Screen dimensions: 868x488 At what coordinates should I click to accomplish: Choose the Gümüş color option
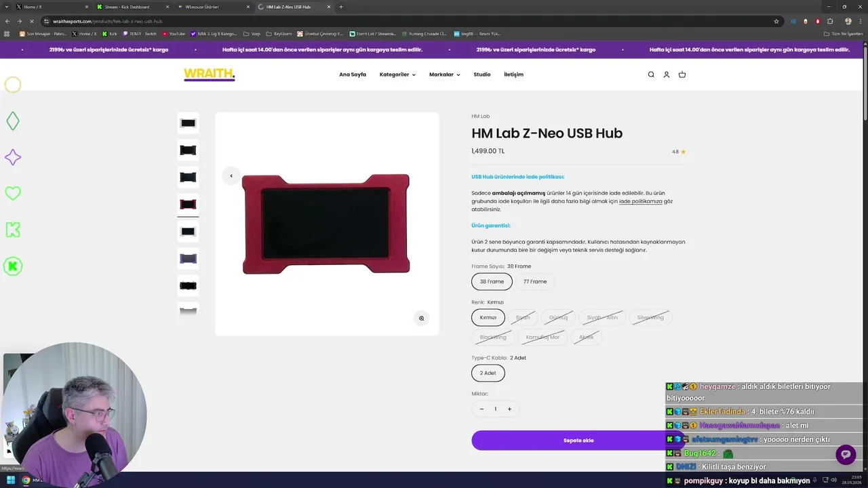558,317
